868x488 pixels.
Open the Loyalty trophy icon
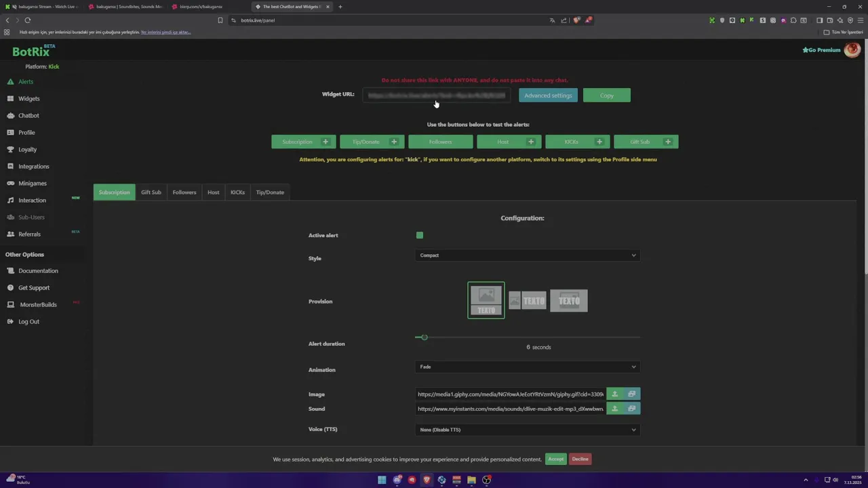pos(10,150)
